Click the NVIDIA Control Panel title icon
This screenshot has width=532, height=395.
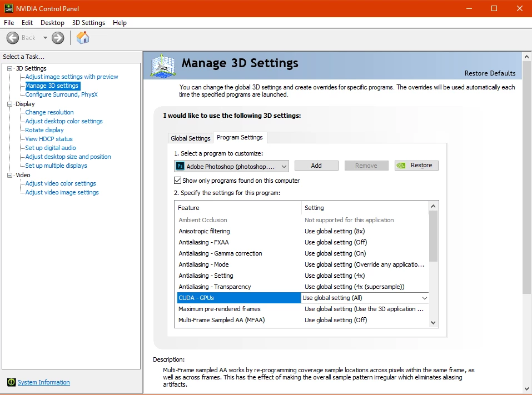[x=8, y=8]
